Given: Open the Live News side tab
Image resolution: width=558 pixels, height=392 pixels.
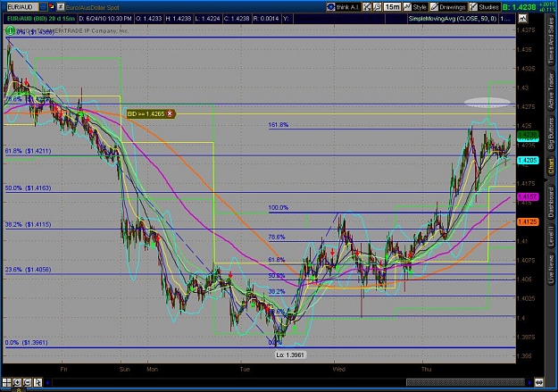Looking at the screenshot, I should [x=551, y=268].
